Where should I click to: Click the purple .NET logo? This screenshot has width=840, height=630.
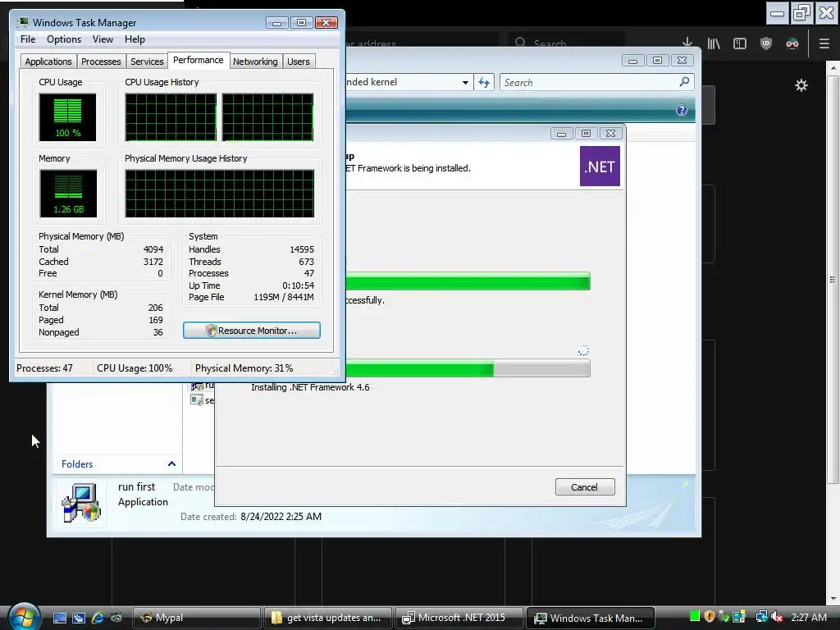(x=600, y=166)
